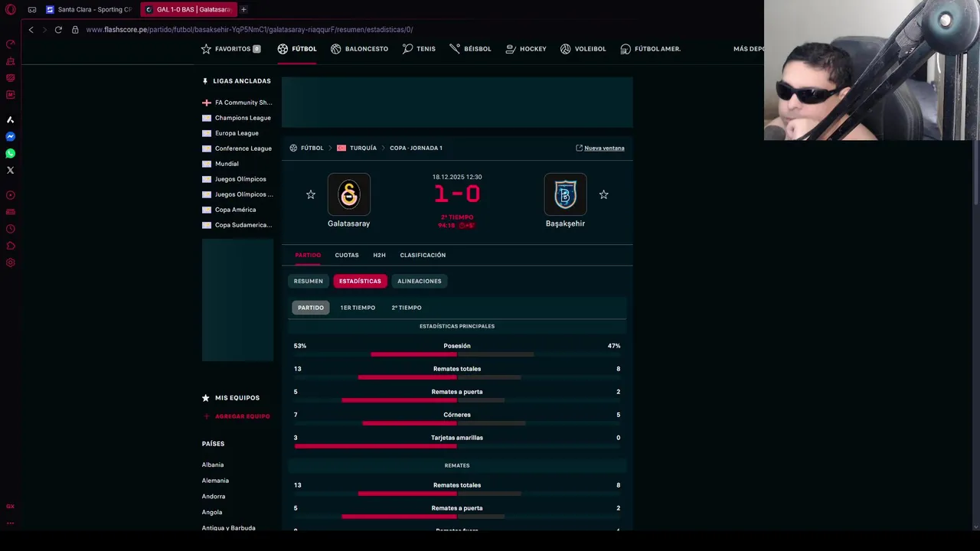Show the Alineaciones view
This screenshot has height=551, width=980.
pyautogui.click(x=420, y=281)
